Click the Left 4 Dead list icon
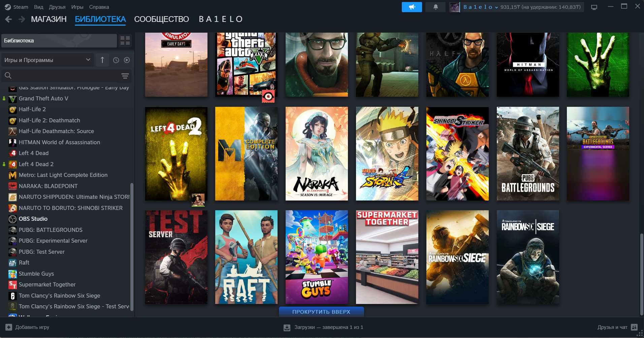Viewport: 644px width, 338px height. (x=12, y=153)
